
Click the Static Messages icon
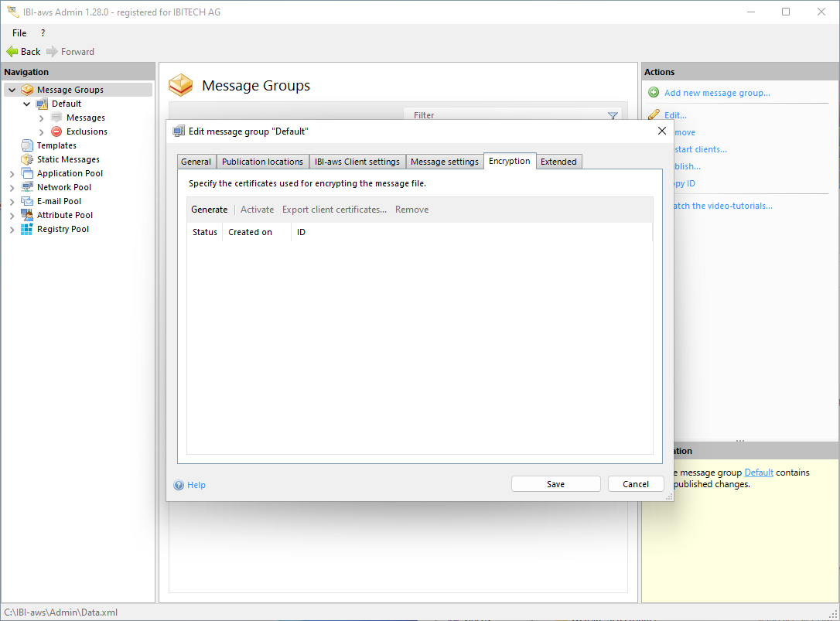[x=27, y=159]
